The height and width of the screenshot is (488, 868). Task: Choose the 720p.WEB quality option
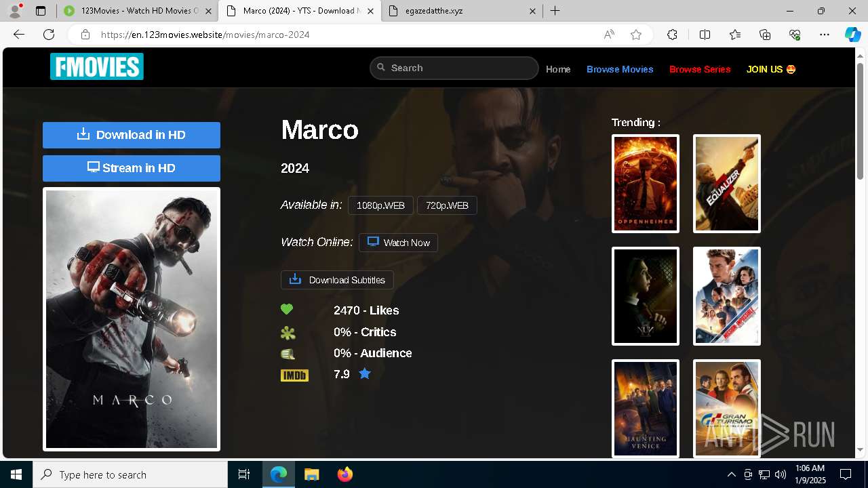447,205
